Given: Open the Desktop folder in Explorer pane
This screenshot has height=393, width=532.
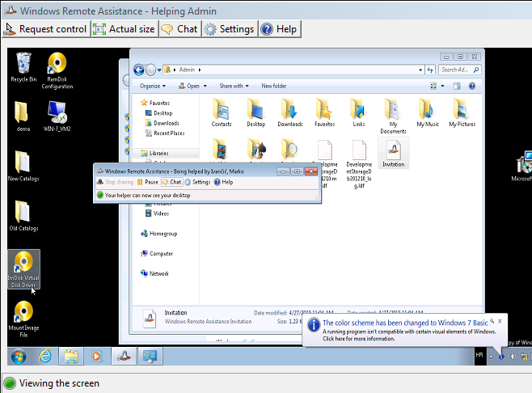Looking at the screenshot, I should (255, 112).
